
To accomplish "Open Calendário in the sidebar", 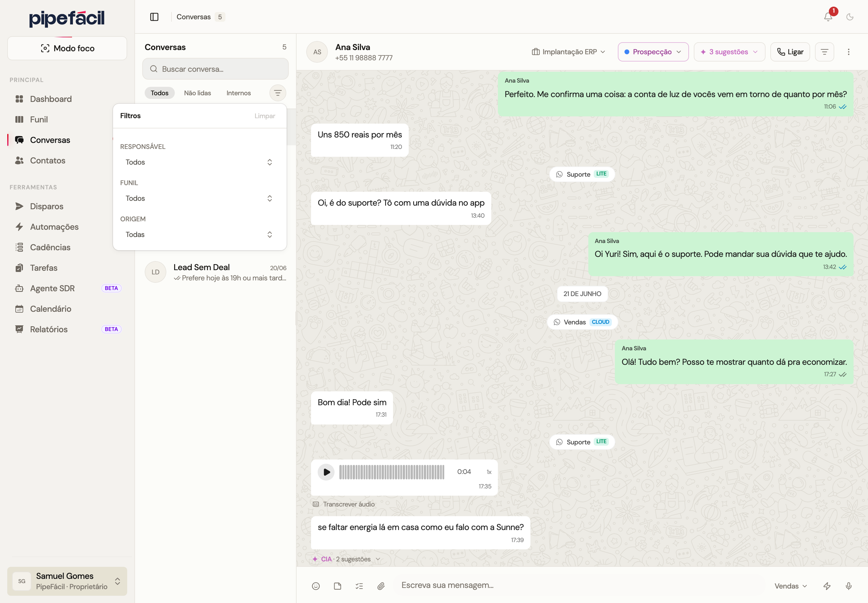I will pyautogui.click(x=67, y=309).
